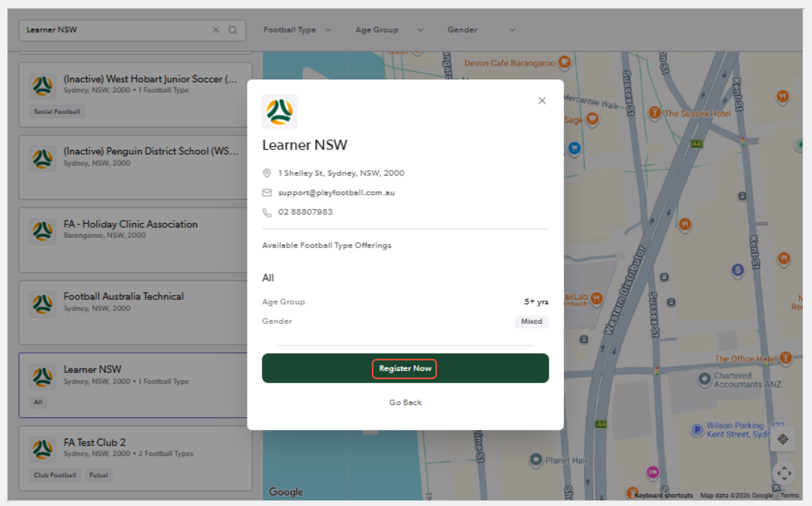Viewport: 812px width, 506px height.
Task: Expand the Age Group filter
Action: click(389, 30)
